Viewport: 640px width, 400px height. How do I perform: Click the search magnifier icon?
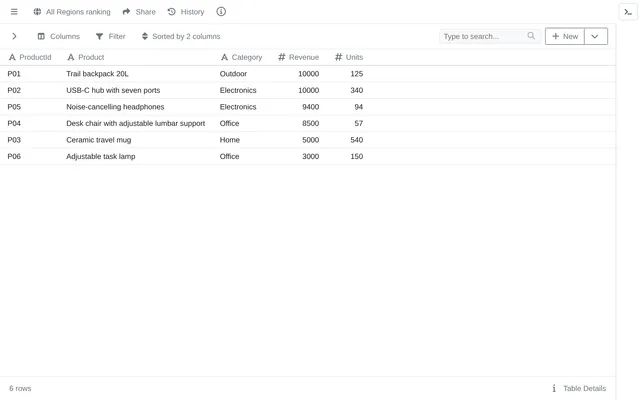point(531,36)
